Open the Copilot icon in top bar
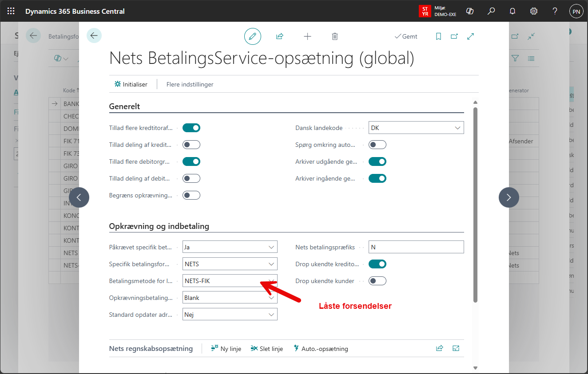The height and width of the screenshot is (374, 588). tap(470, 11)
